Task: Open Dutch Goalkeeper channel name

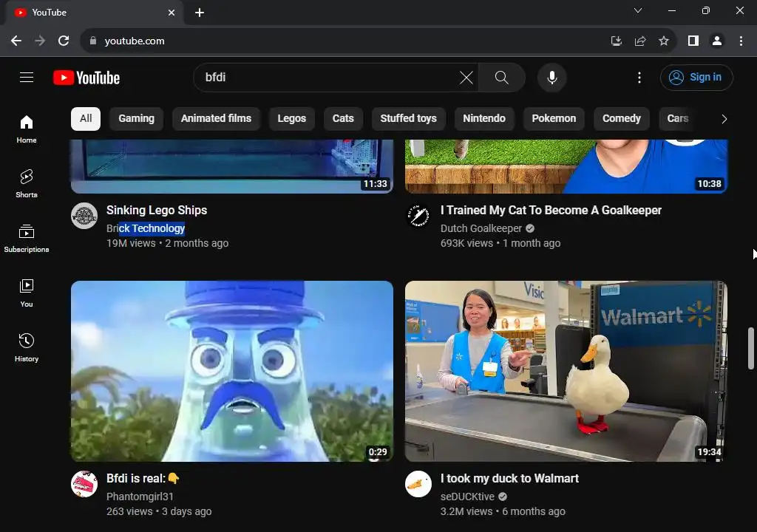Action: 481,228
